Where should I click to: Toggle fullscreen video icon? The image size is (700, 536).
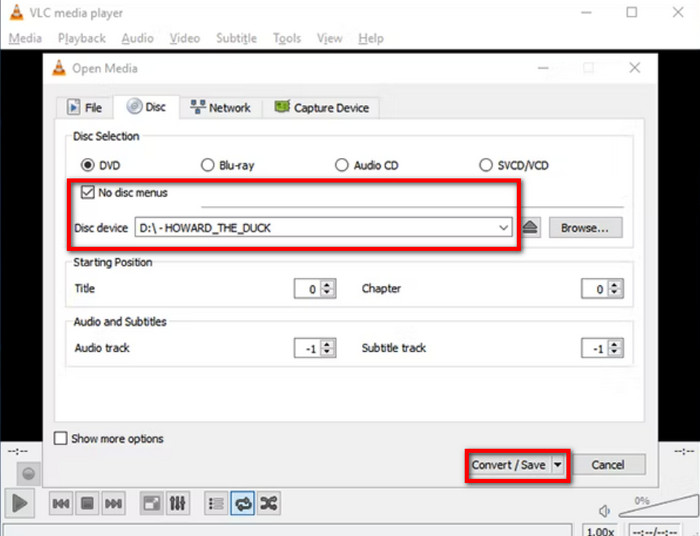pyautogui.click(x=151, y=504)
